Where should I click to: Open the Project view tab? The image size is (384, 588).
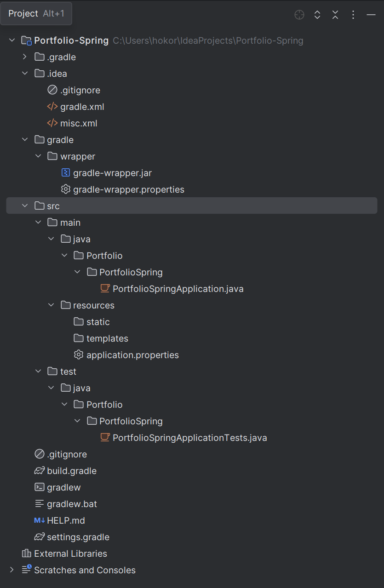pos(36,13)
